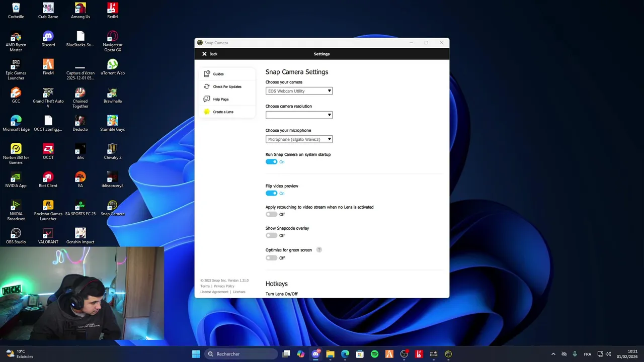Enable the Show Snapcode overlay toggle

[271, 236]
